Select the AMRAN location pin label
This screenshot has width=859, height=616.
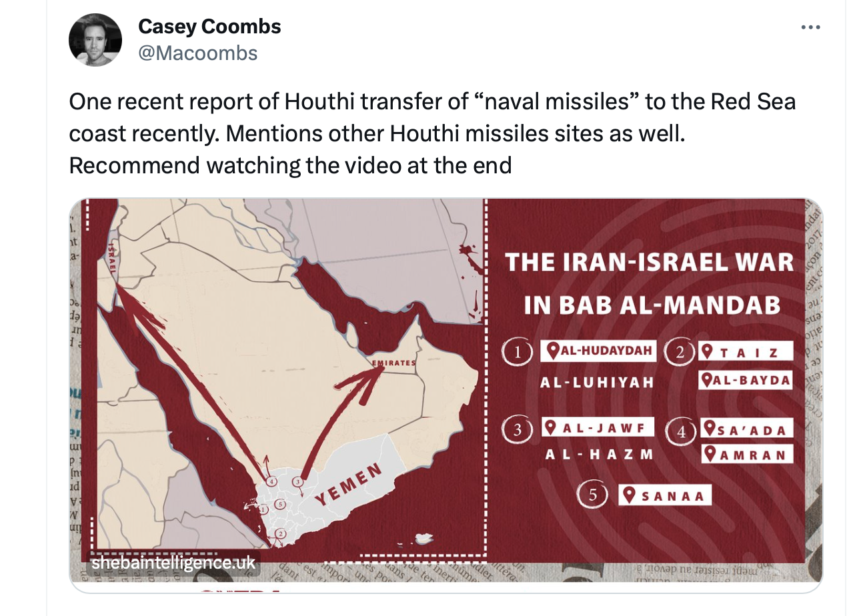(747, 455)
